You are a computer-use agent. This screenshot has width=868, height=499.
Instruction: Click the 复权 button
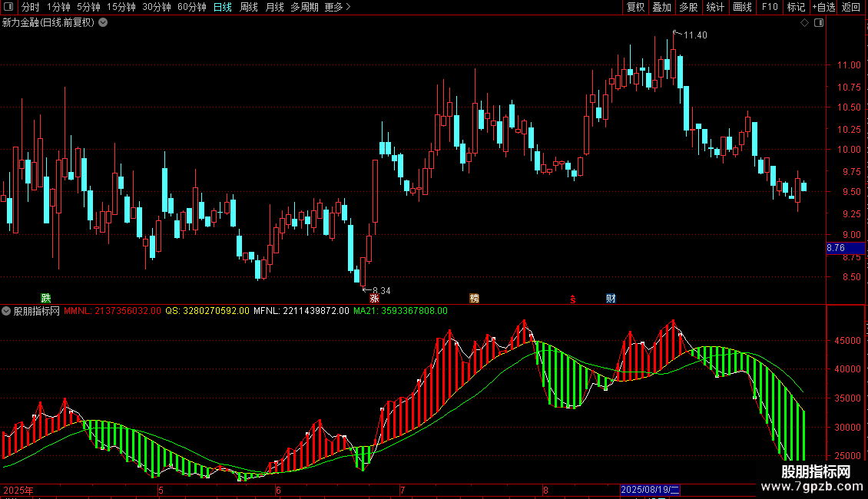635,7
